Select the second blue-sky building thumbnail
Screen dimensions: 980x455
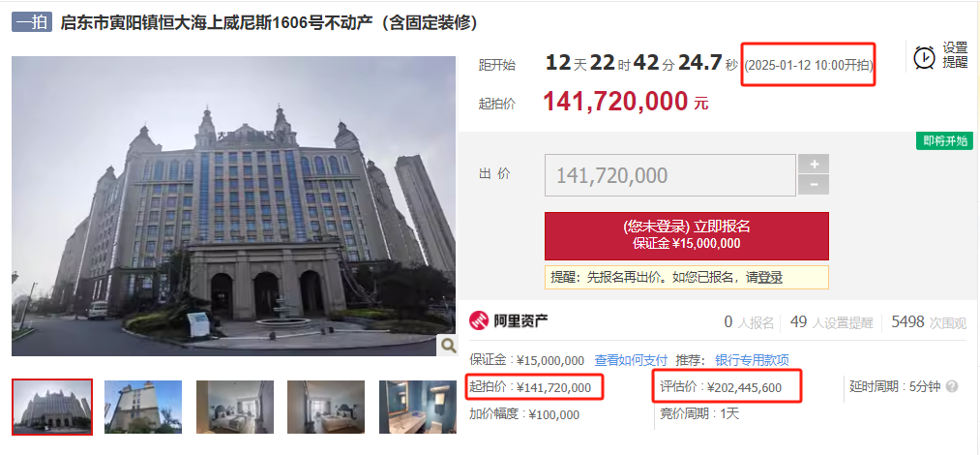[143, 407]
